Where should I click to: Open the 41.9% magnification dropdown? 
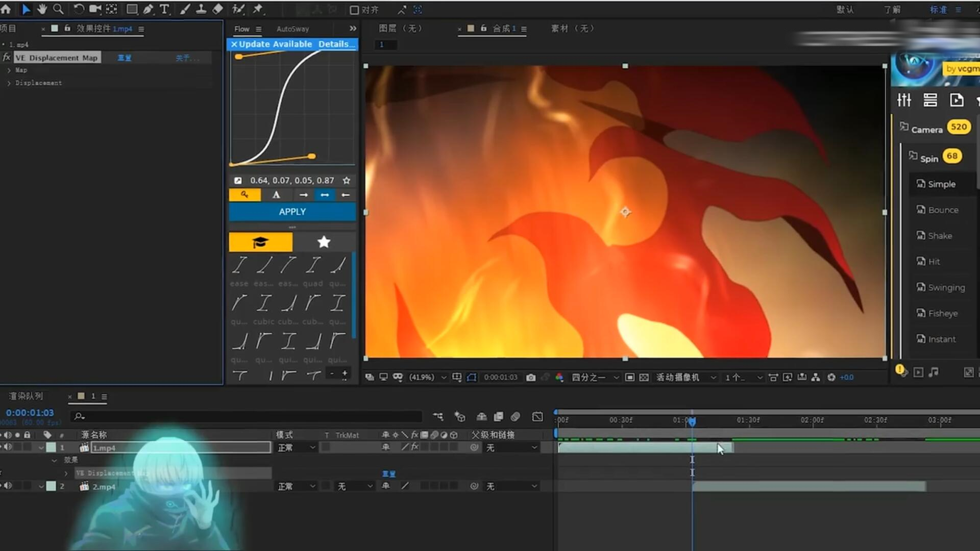coord(428,378)
